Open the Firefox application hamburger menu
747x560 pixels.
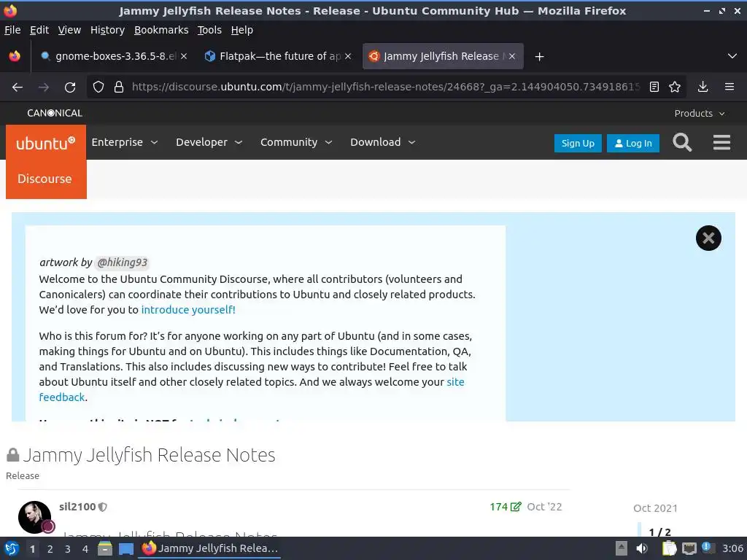tap(729, 87)
